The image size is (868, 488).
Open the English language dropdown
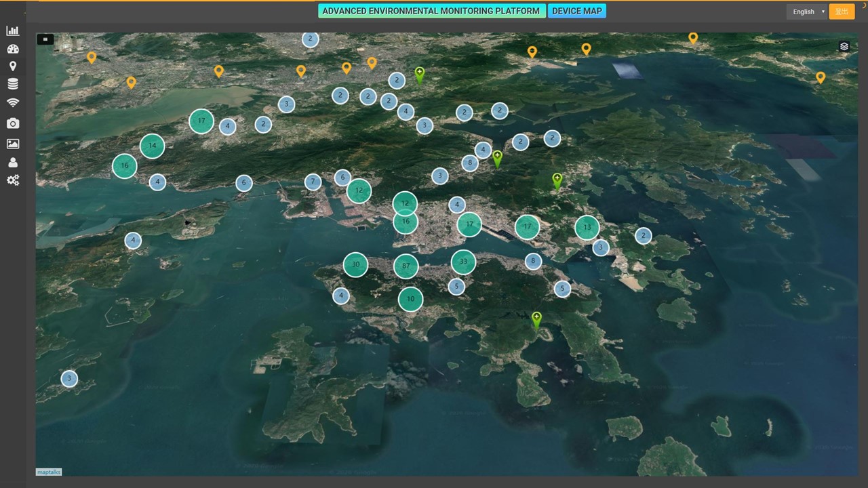pos(807,12)
